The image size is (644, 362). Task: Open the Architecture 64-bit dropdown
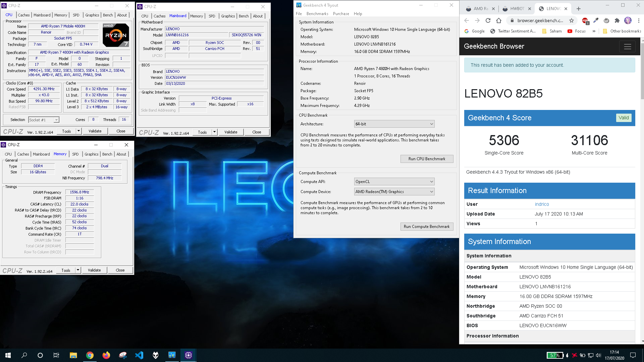(394, 124)
